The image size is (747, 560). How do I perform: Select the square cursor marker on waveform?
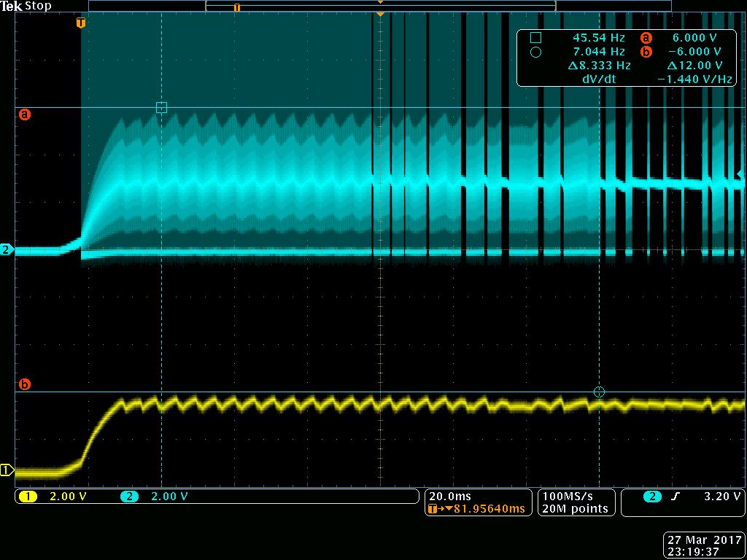161,108
